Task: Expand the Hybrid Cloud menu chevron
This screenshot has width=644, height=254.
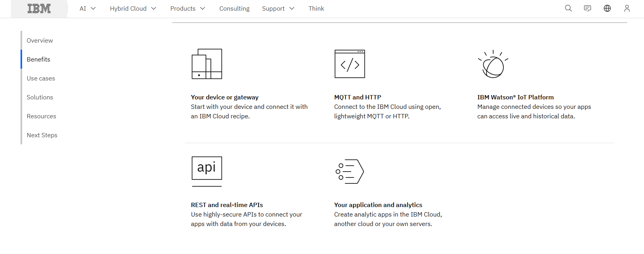Action: click(154, 8)
